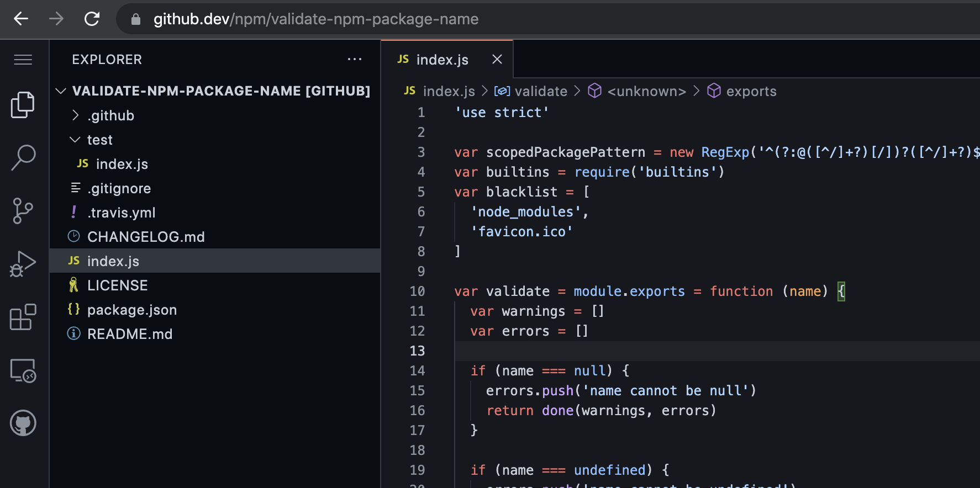Open the Remote Explorer view
The image size is (980, 488).
pyautogui.click(x=23, y=370)
